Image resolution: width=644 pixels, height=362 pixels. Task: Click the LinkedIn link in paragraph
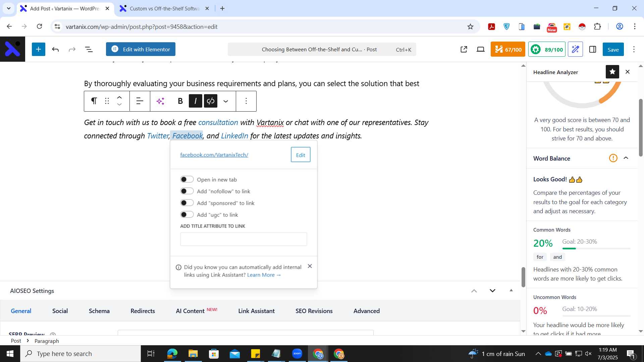[x=234, y=136]
